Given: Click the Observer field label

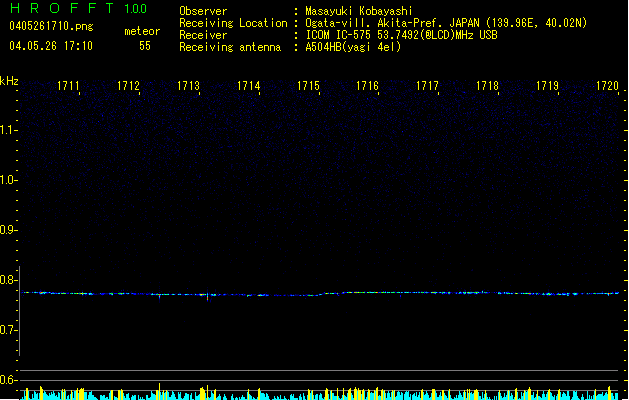Looking at the screenshot, I should 203,11.
